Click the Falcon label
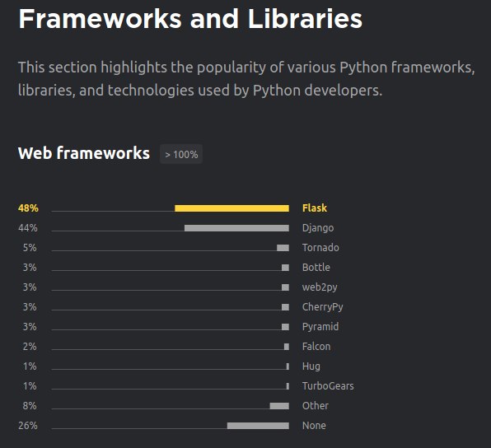Viewport: 491px width, 448px height. 316,347
